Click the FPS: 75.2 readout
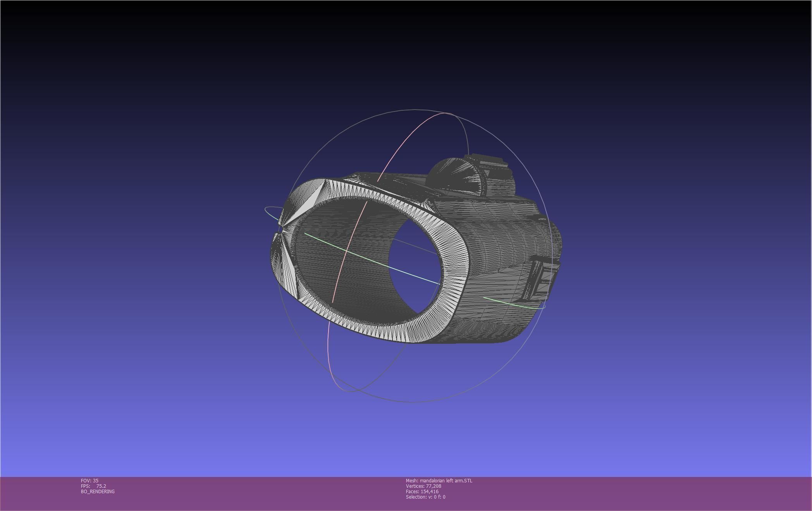 coord(93,486)
